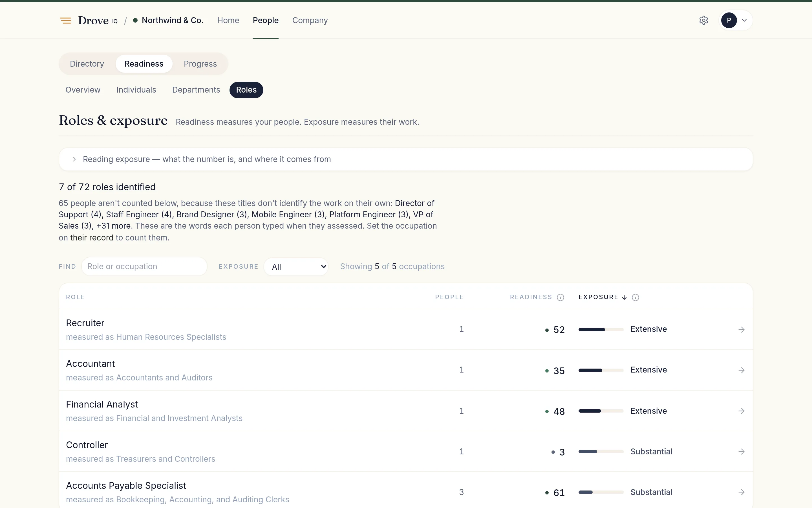Click the Exposure column info icon

pos(636,297)
